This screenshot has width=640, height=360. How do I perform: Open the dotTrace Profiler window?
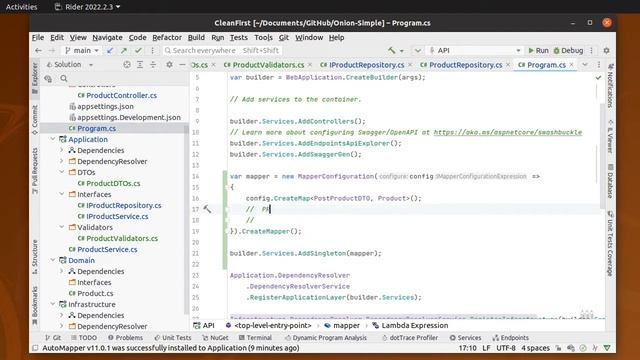410,338
